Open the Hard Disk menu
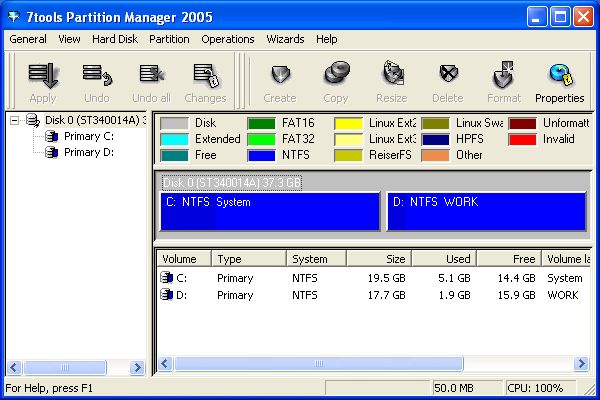600x400 pixels. pos(115,39)
